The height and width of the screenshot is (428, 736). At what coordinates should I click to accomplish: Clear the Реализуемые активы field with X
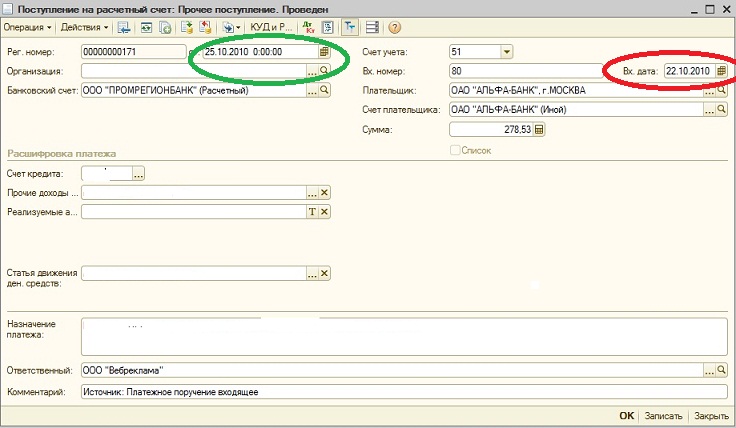tap(324, 212)
